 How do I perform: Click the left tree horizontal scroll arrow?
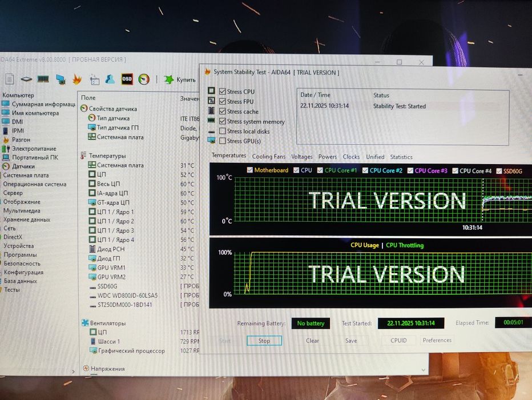[x=73, y=372]
